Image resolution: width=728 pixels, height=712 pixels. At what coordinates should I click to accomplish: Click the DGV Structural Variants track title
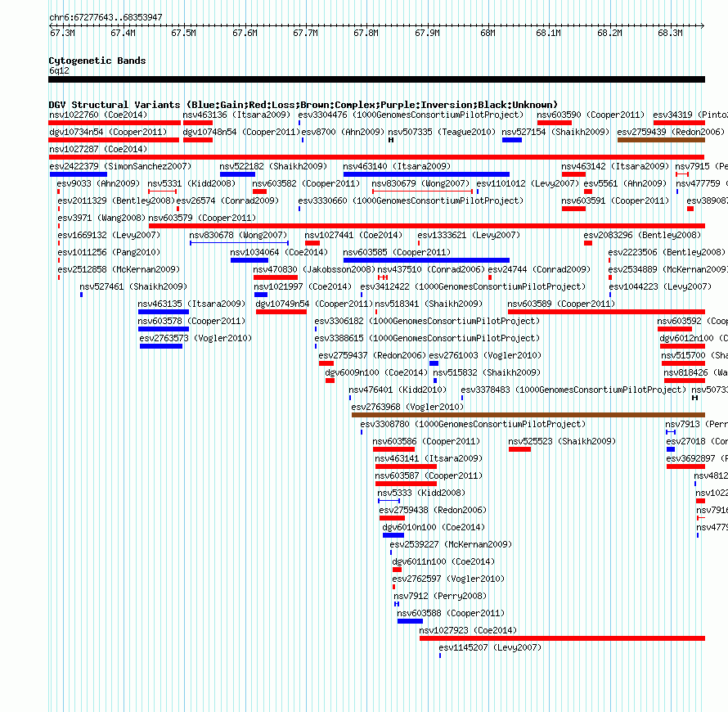coord(303,105)
